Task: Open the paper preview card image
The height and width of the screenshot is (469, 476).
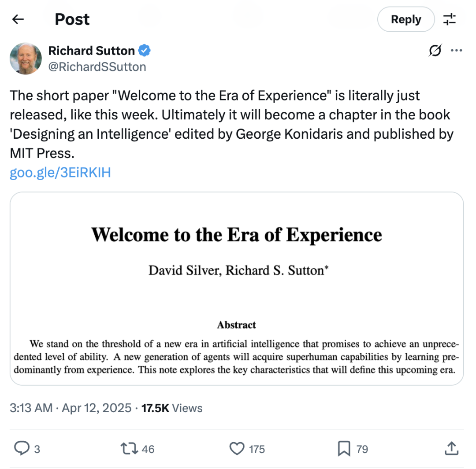Action: (x=237, y=288)
